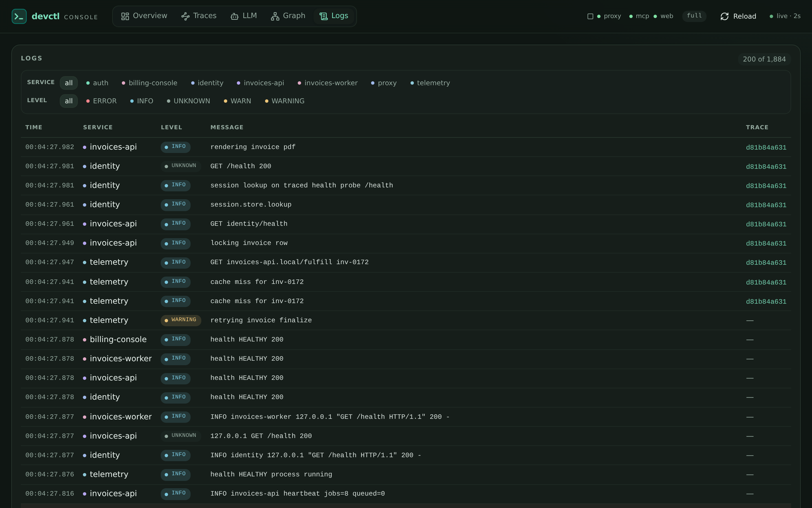
Task: Select the Level filter 'all' chip
Action: (x=69, y=101)
